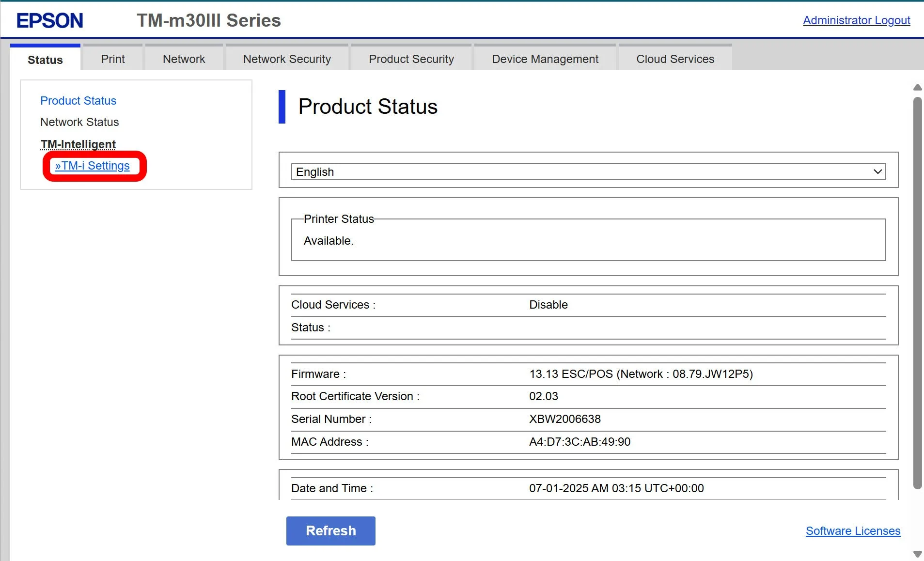Image resolution: width=924 pixels, height=561 pixels.
Task: Click the Serial Number label
Action: pos(331,419)
